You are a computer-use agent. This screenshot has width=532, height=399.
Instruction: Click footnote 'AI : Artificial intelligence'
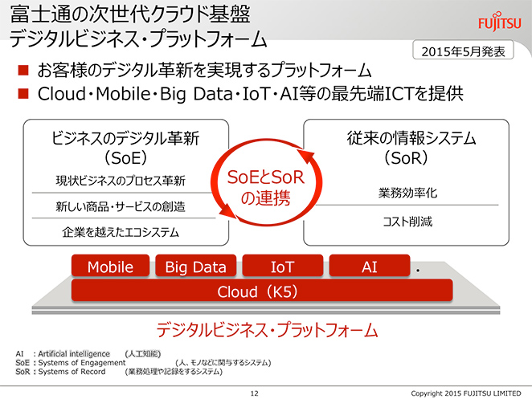[x=63, y=353]
